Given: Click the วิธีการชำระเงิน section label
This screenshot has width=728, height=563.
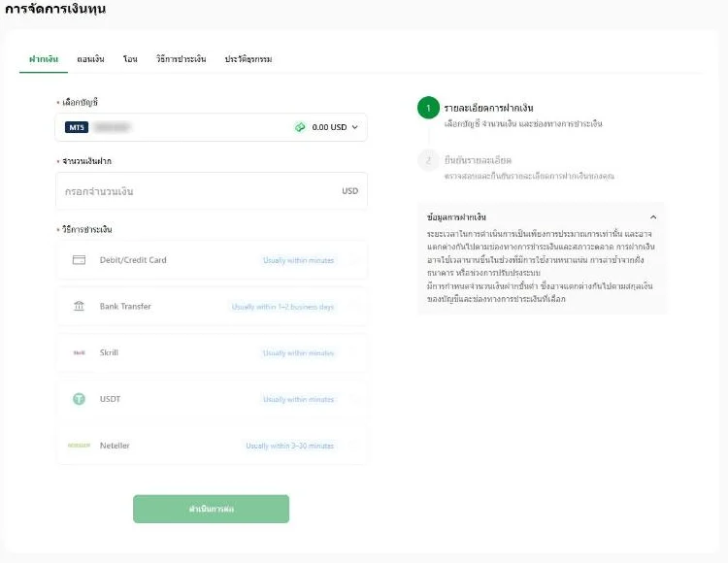Looking at the screenshot, I should coord(86,229).
